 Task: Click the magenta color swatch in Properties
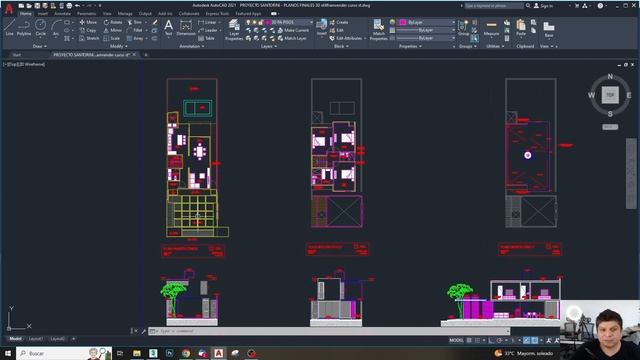[402, 22]
